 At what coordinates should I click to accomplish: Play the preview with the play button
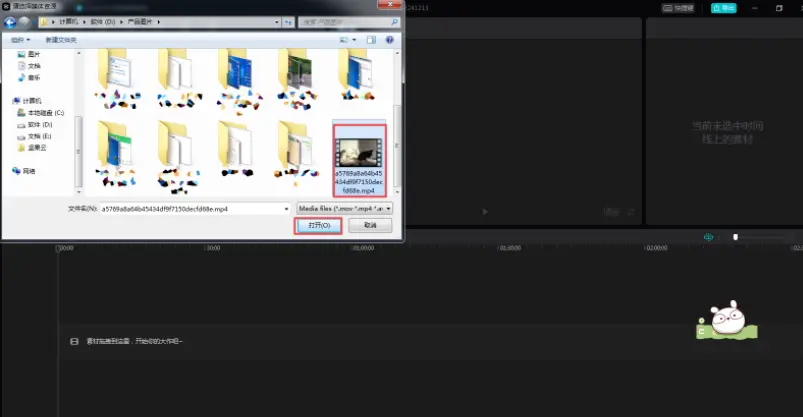point(484,212)
